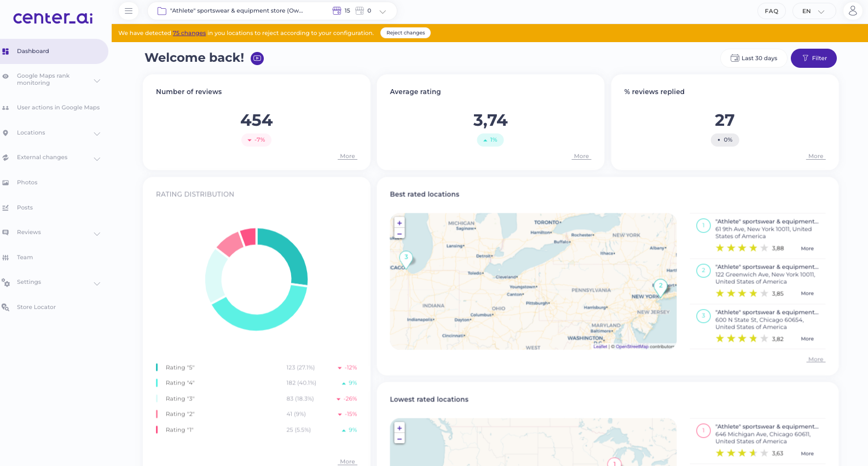Open the user profile icon

853,10
